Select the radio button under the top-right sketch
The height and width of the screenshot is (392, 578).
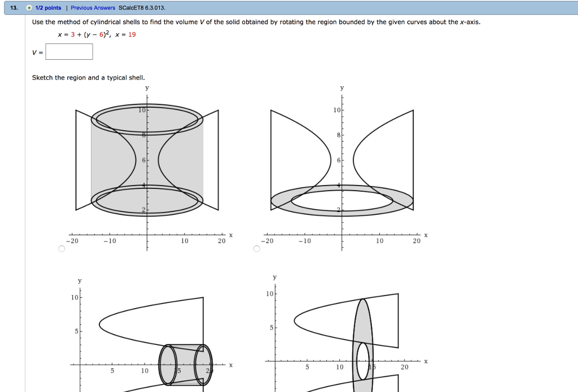(x=256, y=248)
